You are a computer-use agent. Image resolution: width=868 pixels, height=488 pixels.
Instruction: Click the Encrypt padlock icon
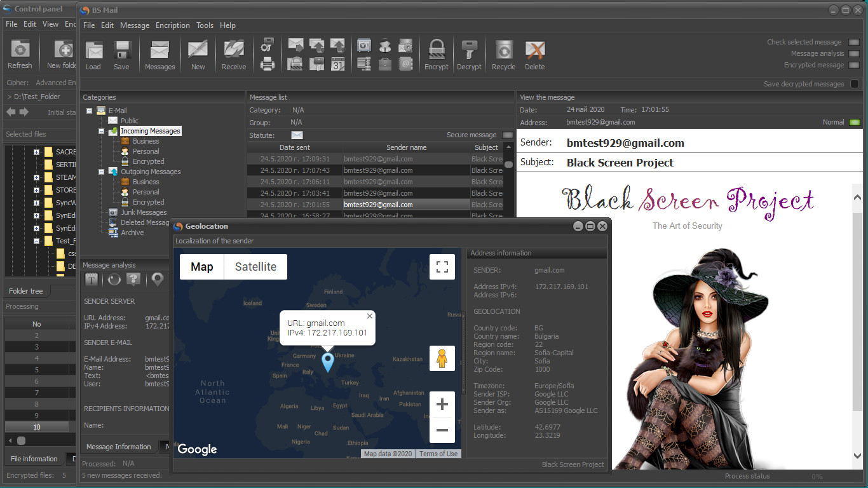pyautogui.click(x=436, y=50)
